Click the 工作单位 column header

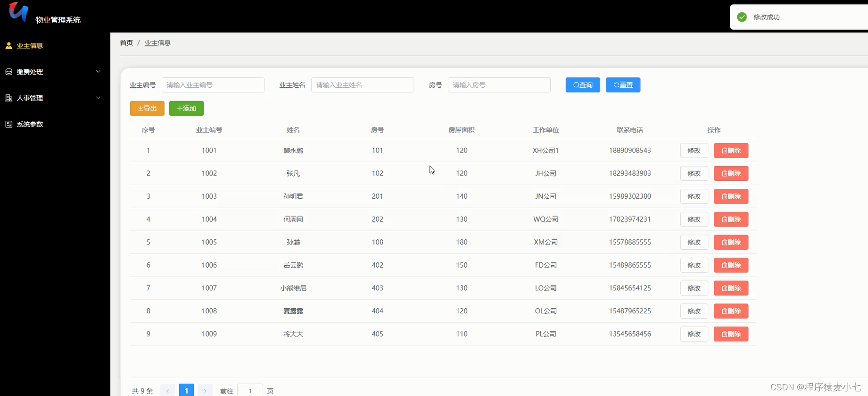546,130
